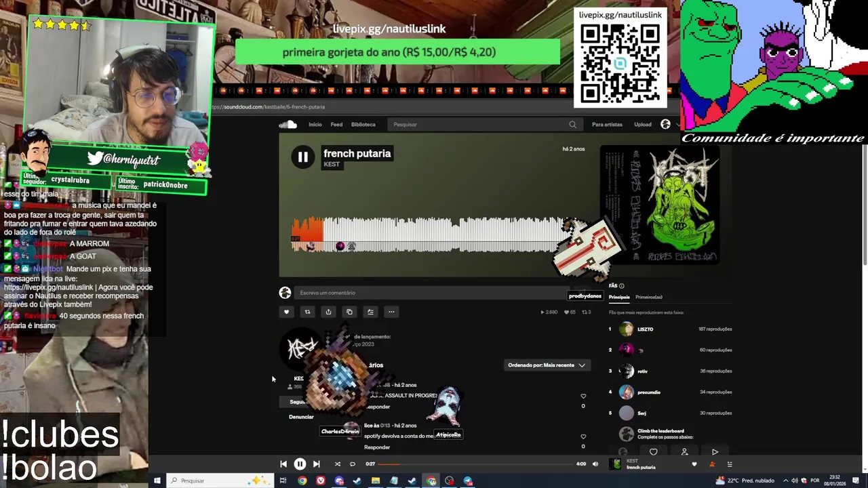Open Task View on the taskbar
Viewport: 868px width, 488px height.
pyautogui.click(x=283, y=481)
